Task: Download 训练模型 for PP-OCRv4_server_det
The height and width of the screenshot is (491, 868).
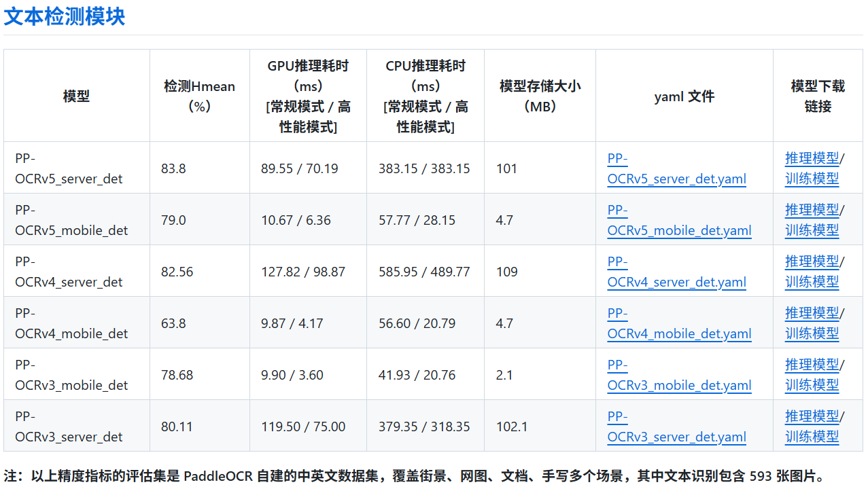Action: pyautogui.click(x=812, y=282)
